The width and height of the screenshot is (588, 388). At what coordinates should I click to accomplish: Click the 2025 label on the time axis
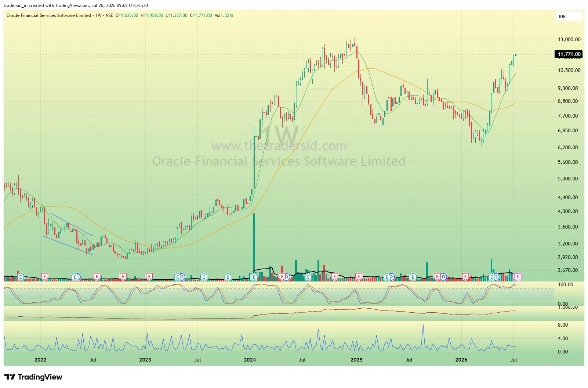(x=356, y=360)
